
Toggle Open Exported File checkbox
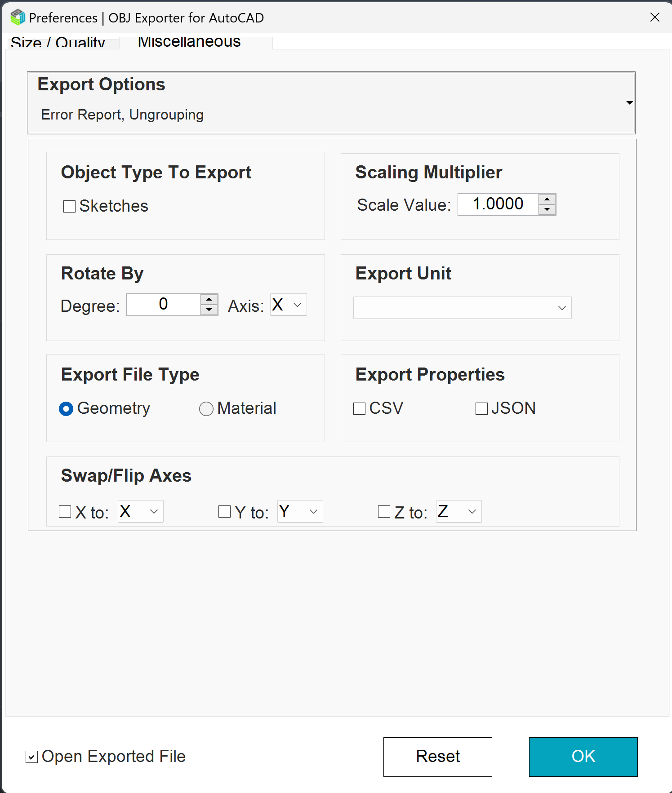pyautogui.click(x=31, y=757)
